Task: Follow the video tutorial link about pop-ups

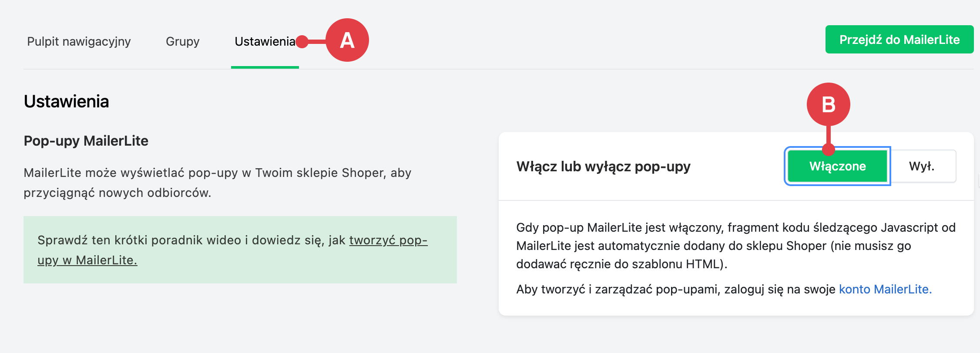Action: 387,240
